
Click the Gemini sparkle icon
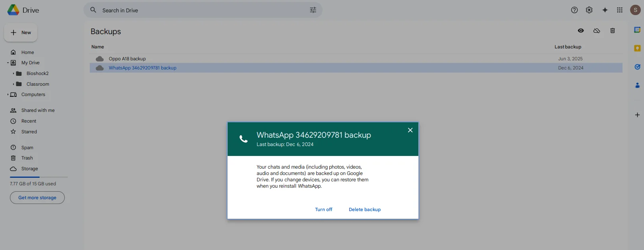[x=605, y=10]
